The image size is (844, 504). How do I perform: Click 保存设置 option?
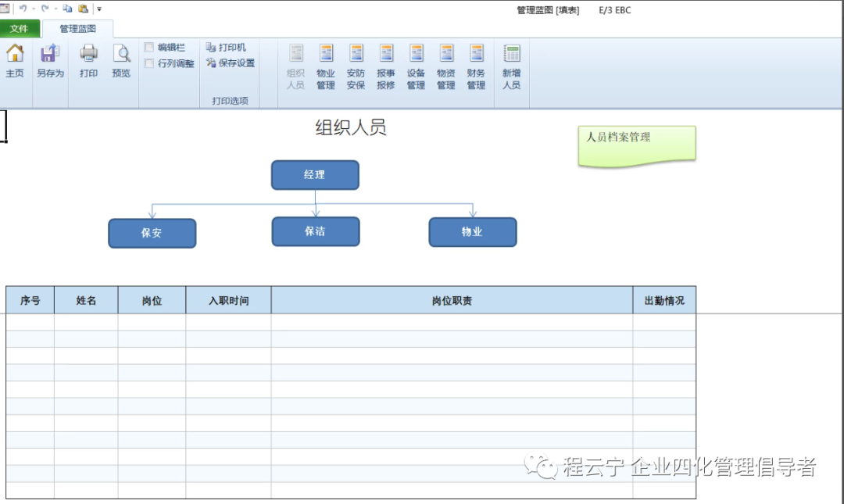[231, 63]
